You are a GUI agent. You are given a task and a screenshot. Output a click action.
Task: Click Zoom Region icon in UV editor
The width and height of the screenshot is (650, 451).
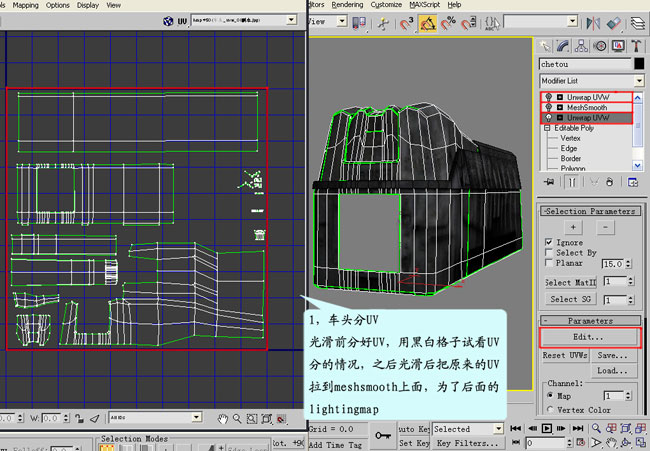(252, 419)
